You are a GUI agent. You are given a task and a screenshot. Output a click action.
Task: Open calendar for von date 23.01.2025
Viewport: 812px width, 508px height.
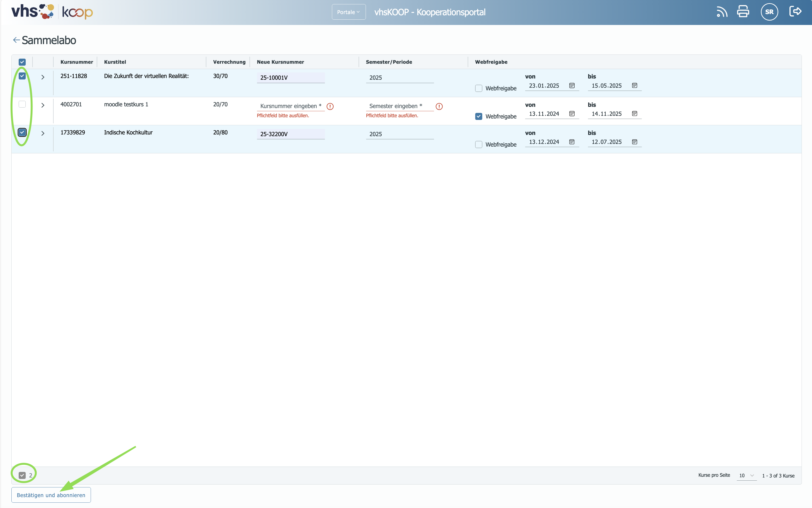pos(571,86)
